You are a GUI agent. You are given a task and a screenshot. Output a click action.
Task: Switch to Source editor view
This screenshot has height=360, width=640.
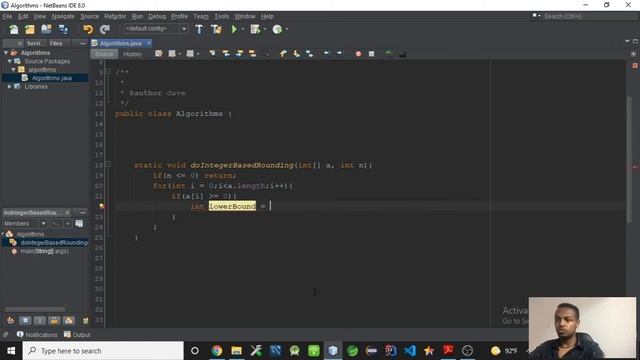tap(104, 54)
